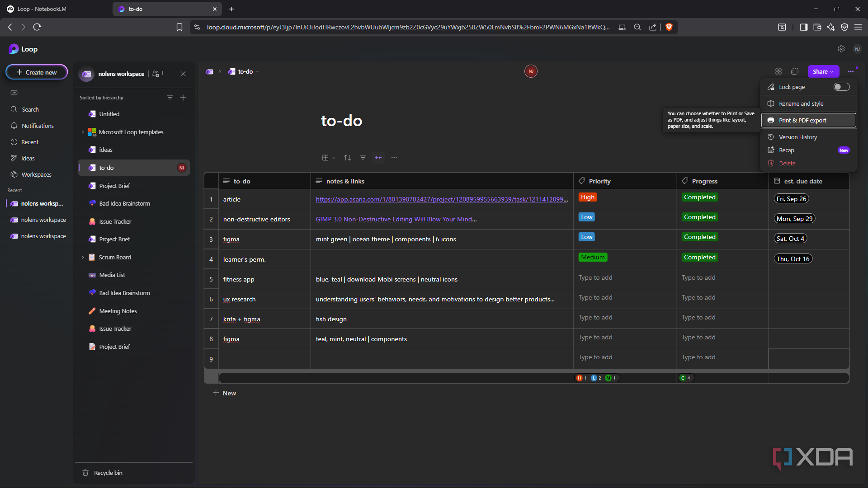This screenshot has height=488, width=868.
Task: Toggle the Lock page switch
Action: [x=841, y=87]
